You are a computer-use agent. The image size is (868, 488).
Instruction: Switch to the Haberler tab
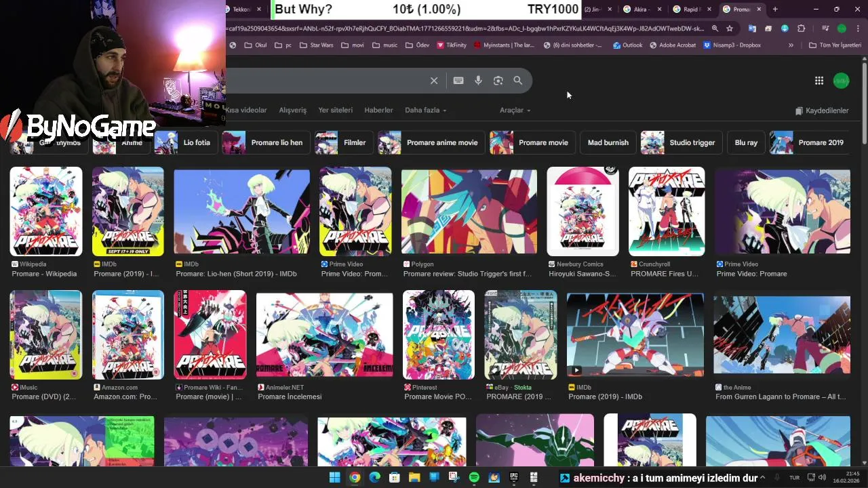click(x=378, y=110)
